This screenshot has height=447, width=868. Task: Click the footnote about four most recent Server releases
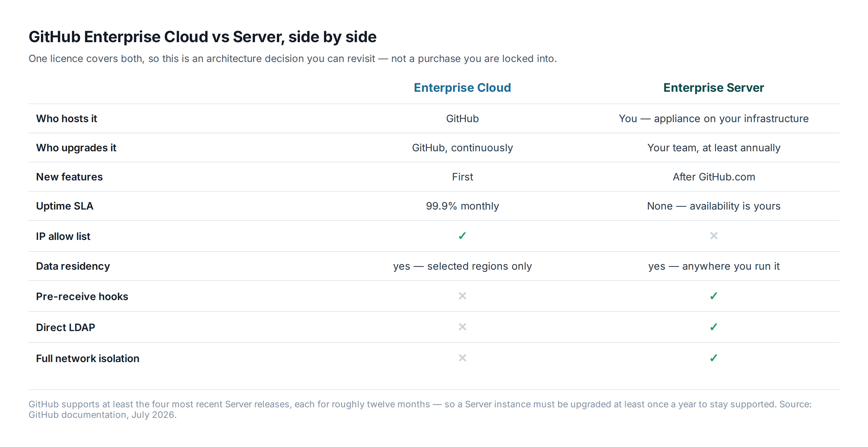420,409
